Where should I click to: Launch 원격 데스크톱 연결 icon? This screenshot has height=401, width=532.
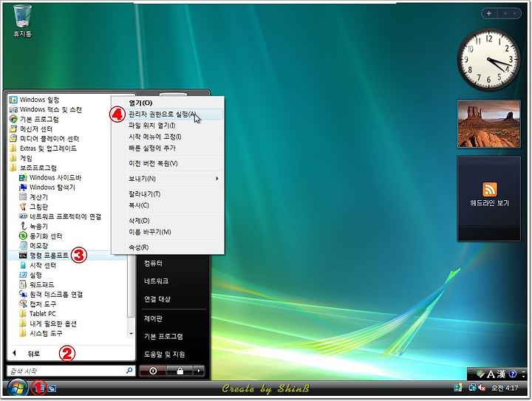point(23,294)
